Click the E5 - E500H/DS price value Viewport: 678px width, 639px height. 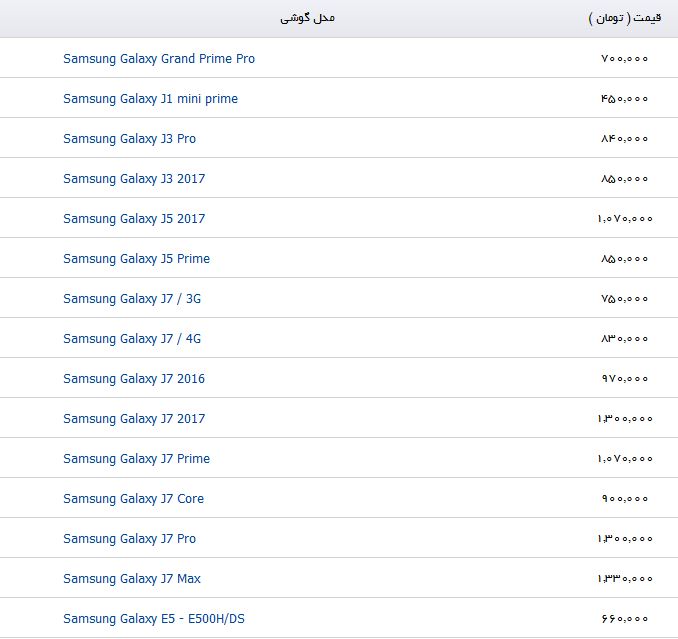624,619
